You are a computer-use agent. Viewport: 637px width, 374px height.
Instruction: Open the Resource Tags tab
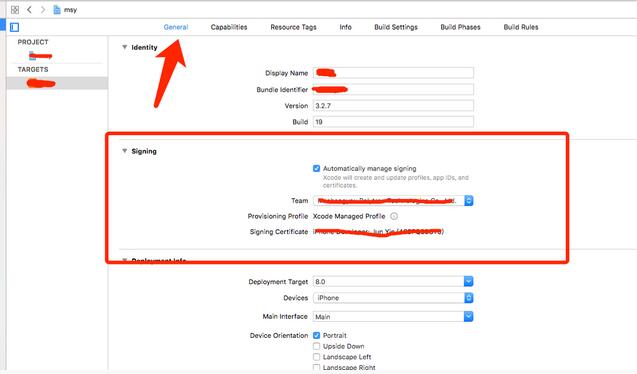[x=293, y=27]
